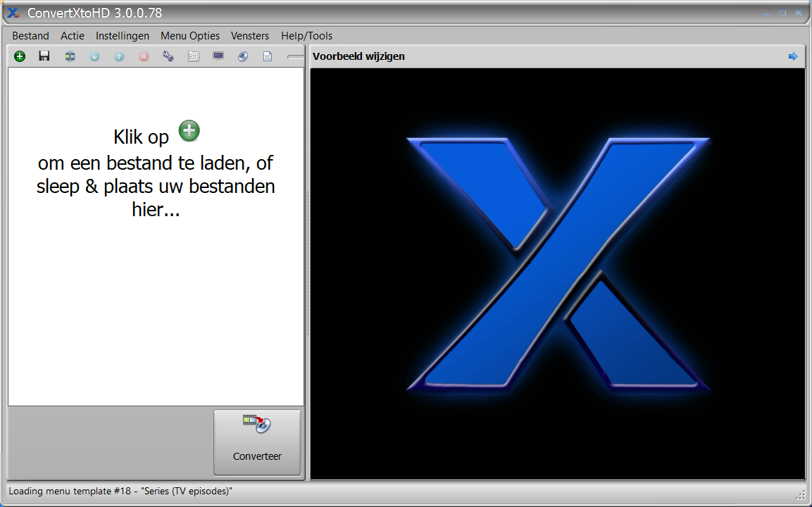Click the partially visible toolbar slider
This screenshot has width=812, height=507.
[x=296, y=56]
